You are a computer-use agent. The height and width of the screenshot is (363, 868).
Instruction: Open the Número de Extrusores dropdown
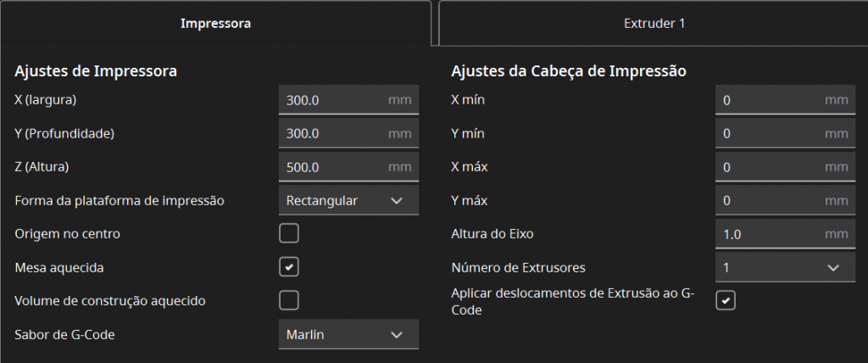click(785, 268)
